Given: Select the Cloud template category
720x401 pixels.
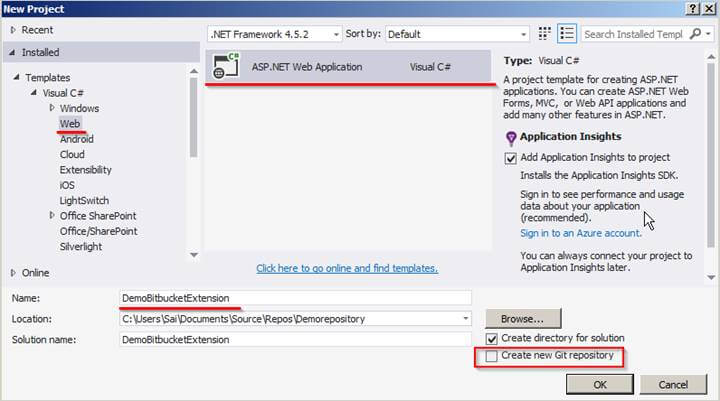Looking at the screenshot, I should click(72, 154).
